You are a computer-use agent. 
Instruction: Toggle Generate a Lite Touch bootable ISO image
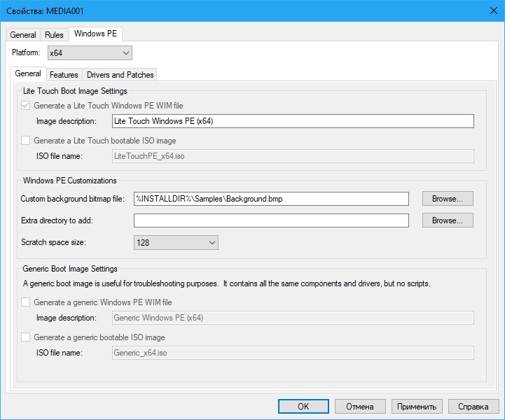[x=26, y=141]
